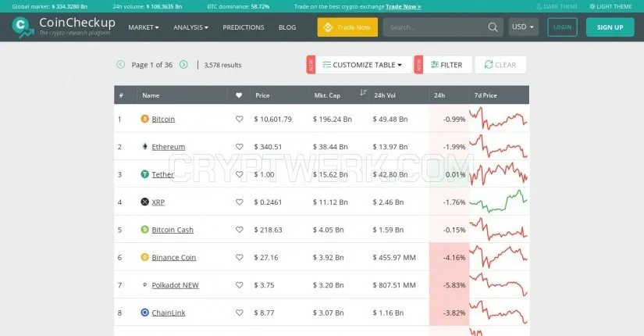Open the Analysis dropdown menu

coord(190,27)
